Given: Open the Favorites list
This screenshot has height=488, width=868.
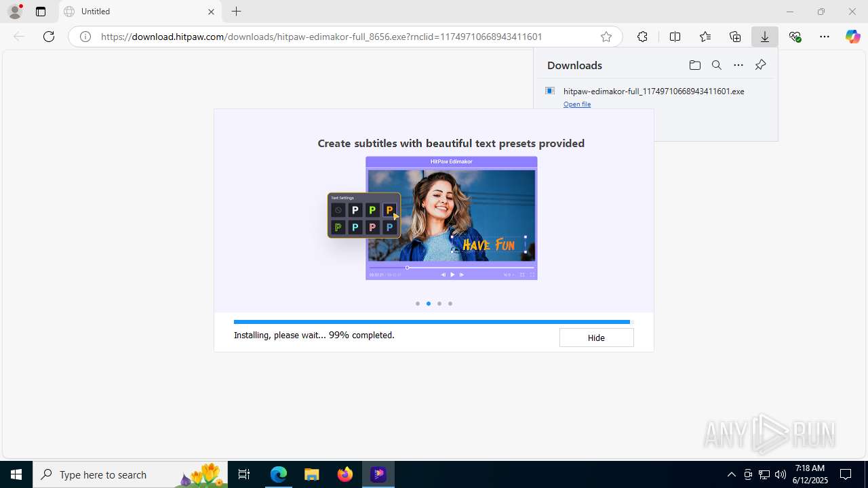Looking at the screenshot, I should tap(705, 37).
